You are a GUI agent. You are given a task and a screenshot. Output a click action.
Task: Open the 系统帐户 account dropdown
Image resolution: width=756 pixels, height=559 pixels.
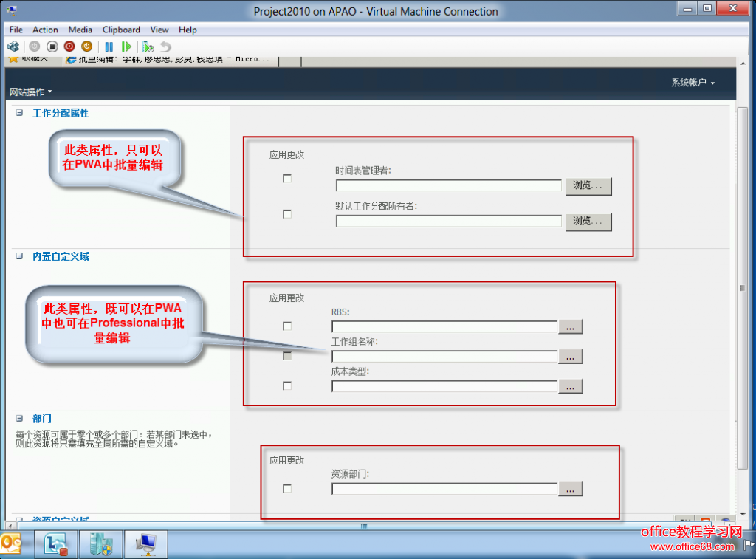[693, 83]
